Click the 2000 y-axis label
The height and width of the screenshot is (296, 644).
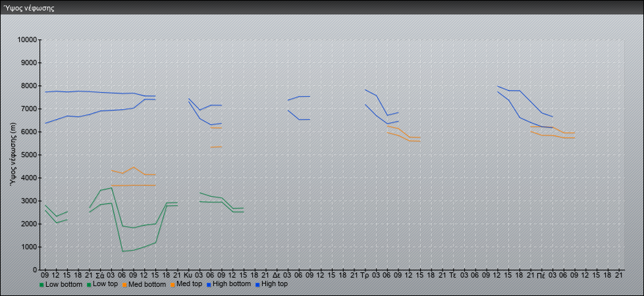(x=29, y=224)
